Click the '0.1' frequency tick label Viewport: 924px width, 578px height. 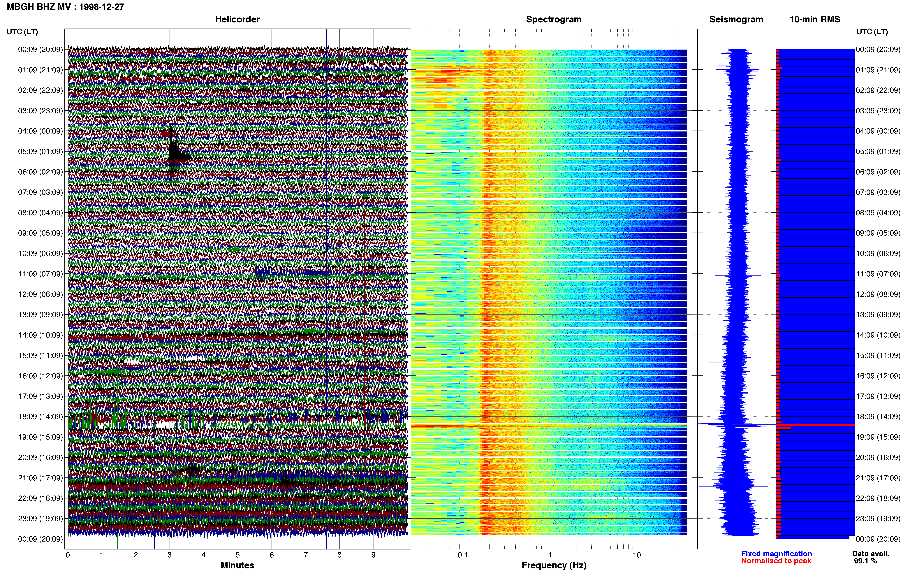tap(463, 555)
